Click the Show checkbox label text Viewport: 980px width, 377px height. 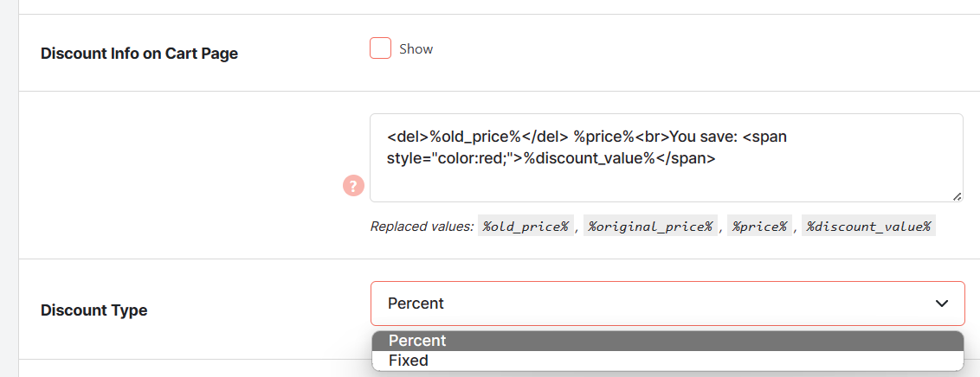pos(416,48)
